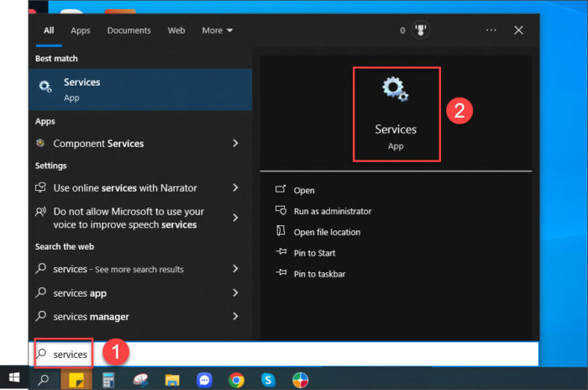Open the Snipping Tool taskbar icon
Image resolution: width=588 pixels, height=390 pixels.
click(x=140, y=380)
